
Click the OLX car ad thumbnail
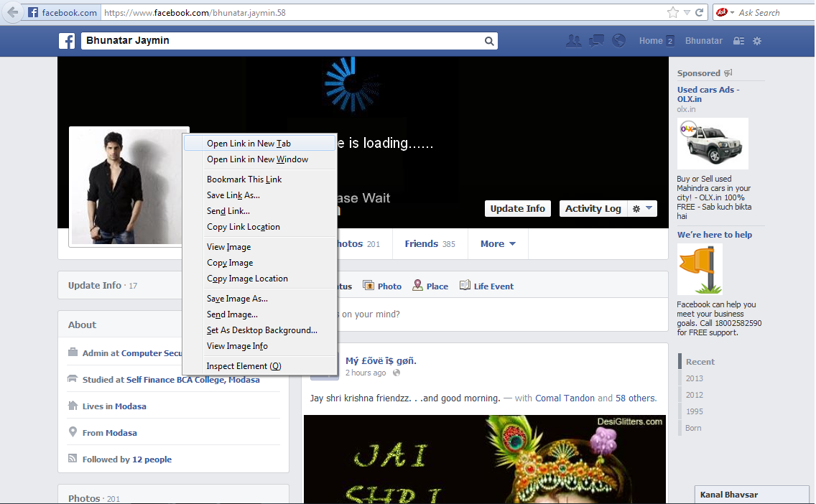coord(713,144)
